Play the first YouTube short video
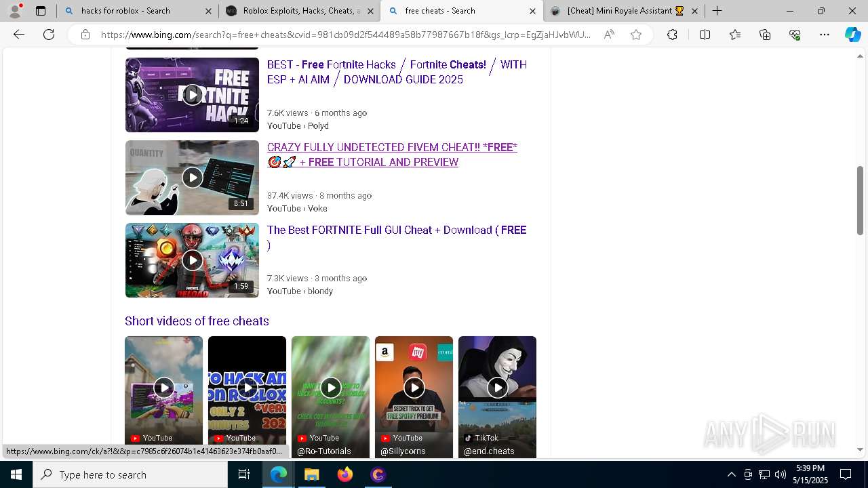The height and width of the screenshot is (488, 868). (163, 388)
